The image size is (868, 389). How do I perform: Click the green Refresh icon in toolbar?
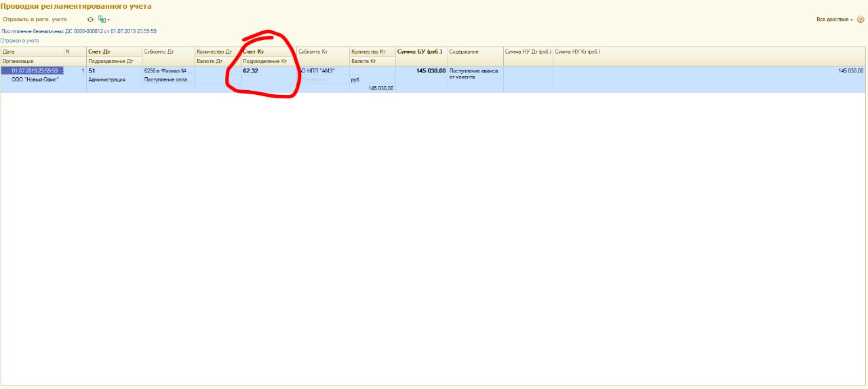click(90, 20)
